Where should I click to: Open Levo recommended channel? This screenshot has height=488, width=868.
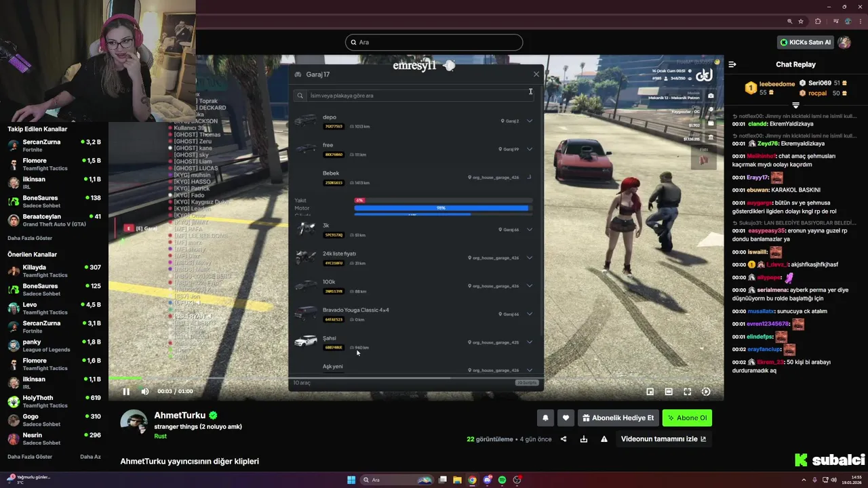coord(54,308)
